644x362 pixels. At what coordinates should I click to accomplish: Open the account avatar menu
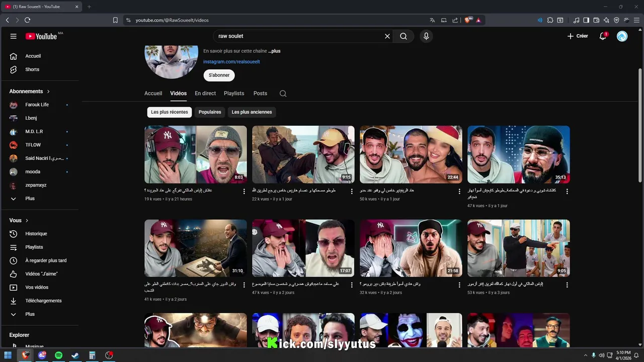pos(622,36)
